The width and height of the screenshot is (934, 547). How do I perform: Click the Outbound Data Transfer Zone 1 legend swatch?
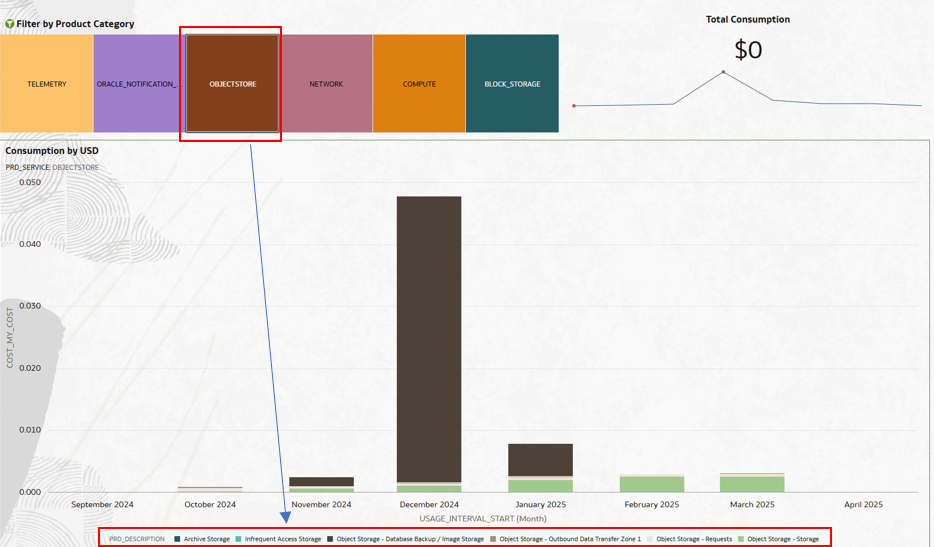(x=493, y=539)
